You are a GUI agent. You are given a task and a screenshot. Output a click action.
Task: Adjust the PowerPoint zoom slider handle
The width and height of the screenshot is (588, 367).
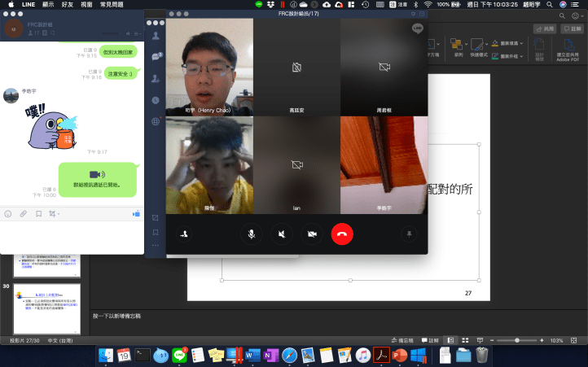[517, 340]
